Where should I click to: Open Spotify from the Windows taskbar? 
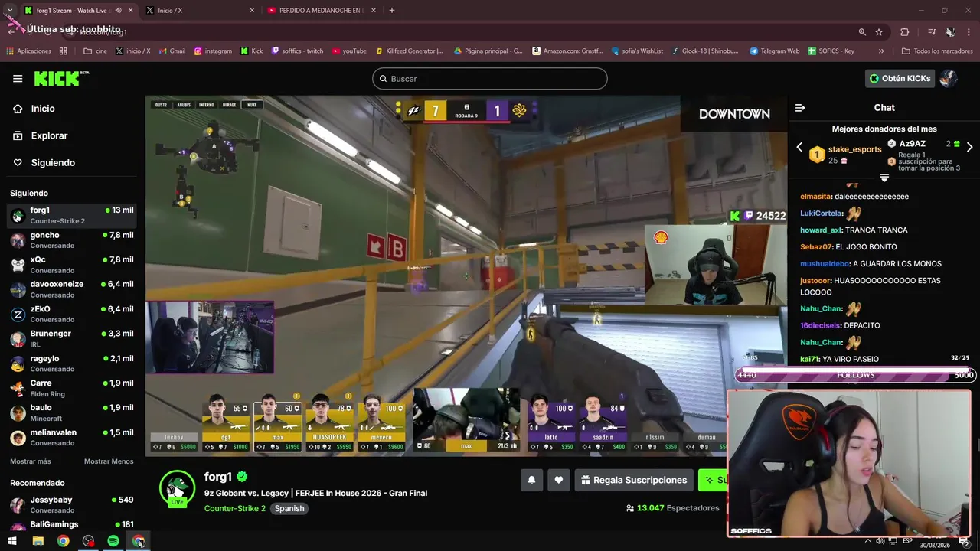[113, 541]
